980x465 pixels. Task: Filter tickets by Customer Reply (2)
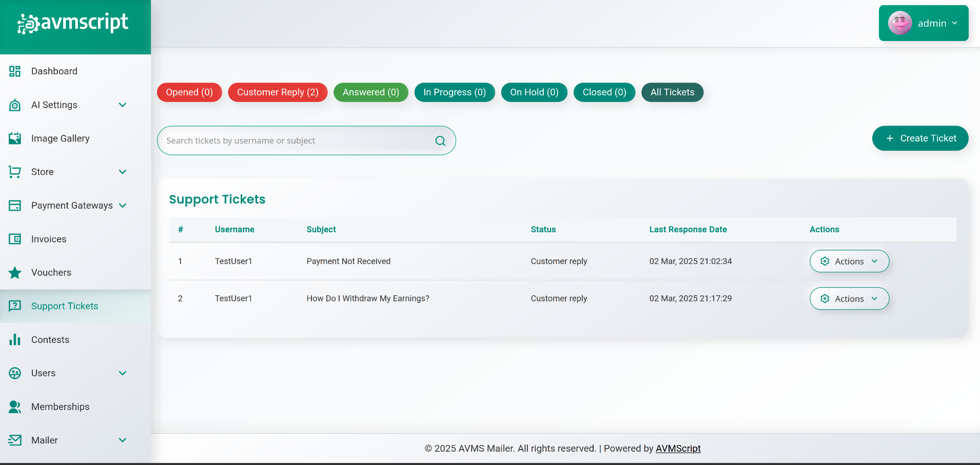pos(278,92)
